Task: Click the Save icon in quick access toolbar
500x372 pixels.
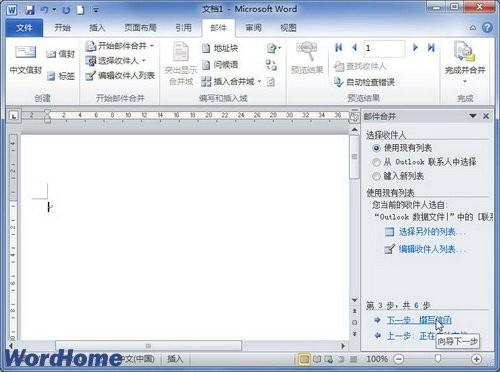Action: tap(30, 10)
